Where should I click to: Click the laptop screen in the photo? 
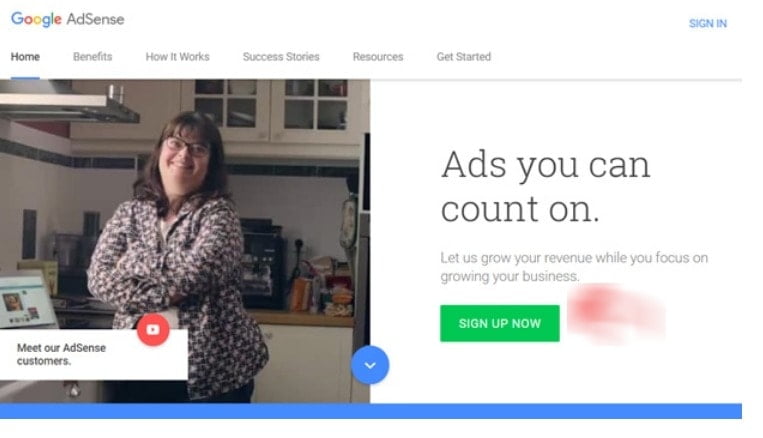(x=24, y=304)
